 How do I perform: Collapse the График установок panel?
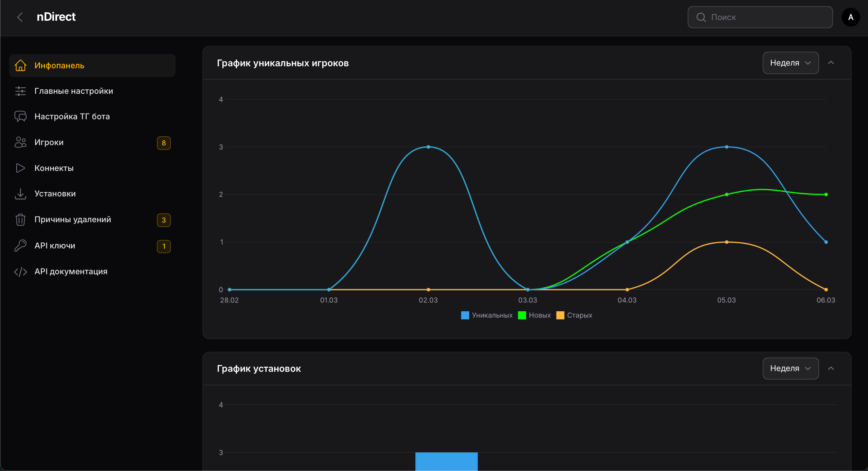tap(831, 368)
